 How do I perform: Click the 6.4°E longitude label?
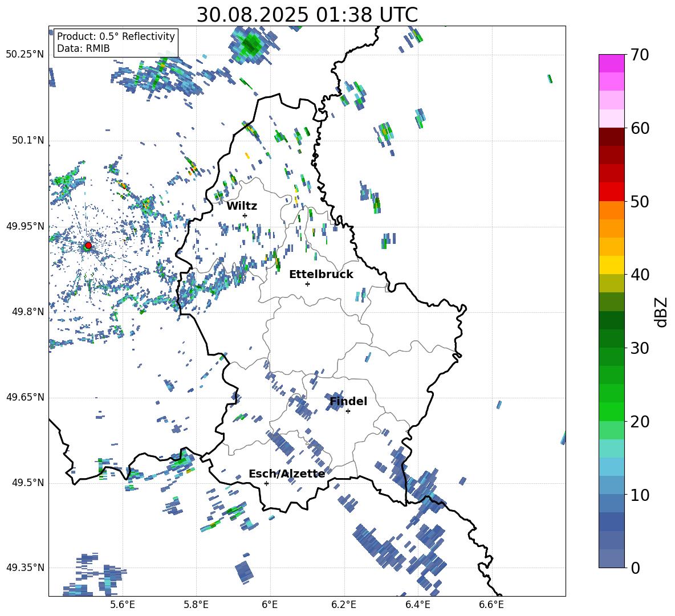coord(417,605)
